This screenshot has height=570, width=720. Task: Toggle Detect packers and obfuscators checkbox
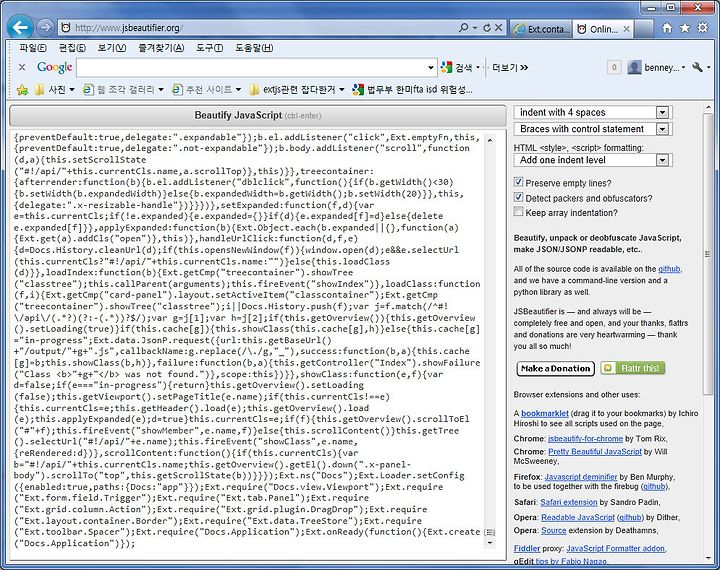pyautogui.click(x=518, y=198)
